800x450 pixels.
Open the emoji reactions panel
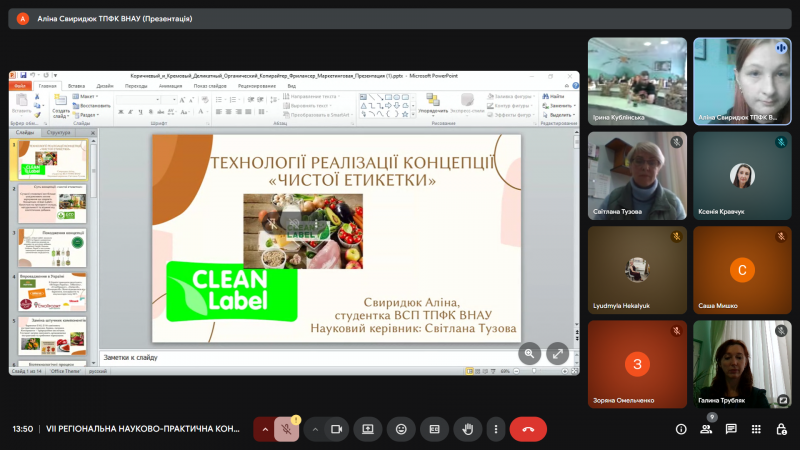(401, 429)
